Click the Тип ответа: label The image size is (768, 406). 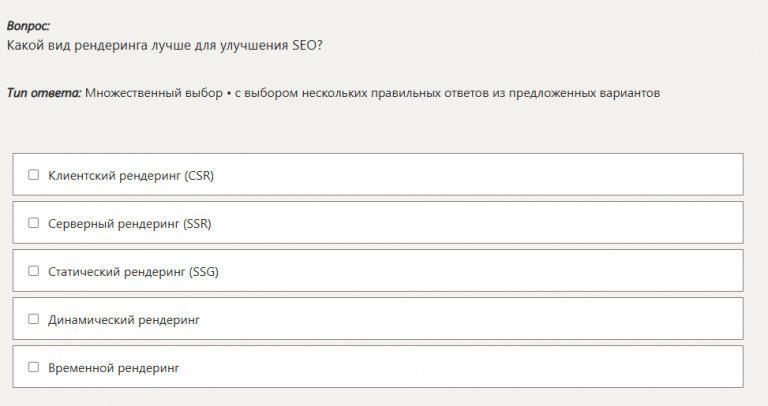click(44, 93)
